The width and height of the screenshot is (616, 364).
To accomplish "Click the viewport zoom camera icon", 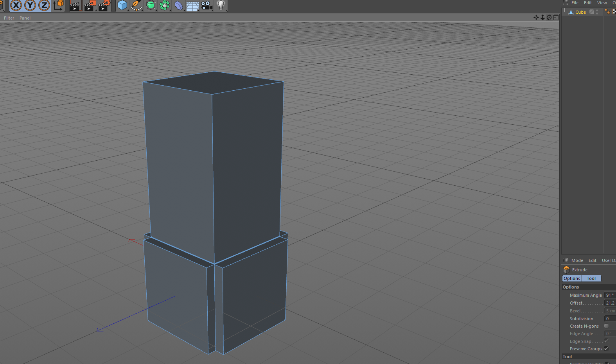I will tap(542, 18).
